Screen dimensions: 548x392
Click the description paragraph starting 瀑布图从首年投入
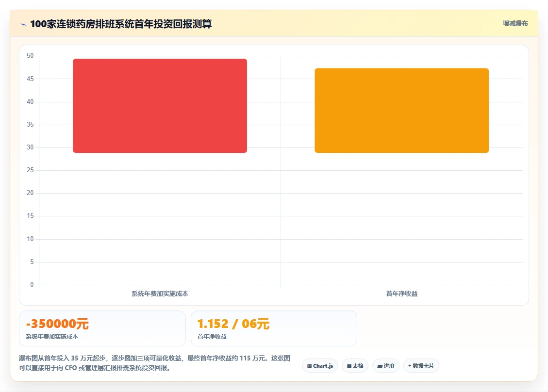click(154, 363)
